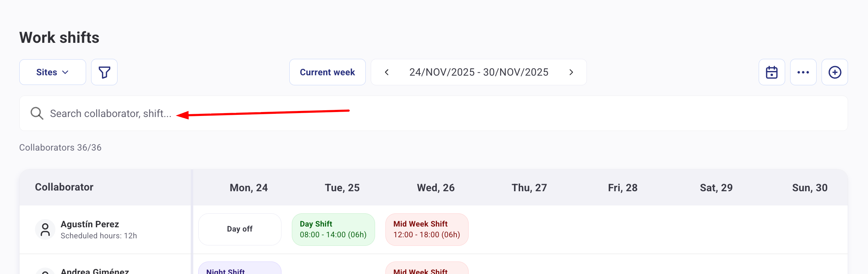Image resolution: width=868 pixels, height=274 pixels.
Task: Click the add shift plus icon
Action: [x=834, y=72]
